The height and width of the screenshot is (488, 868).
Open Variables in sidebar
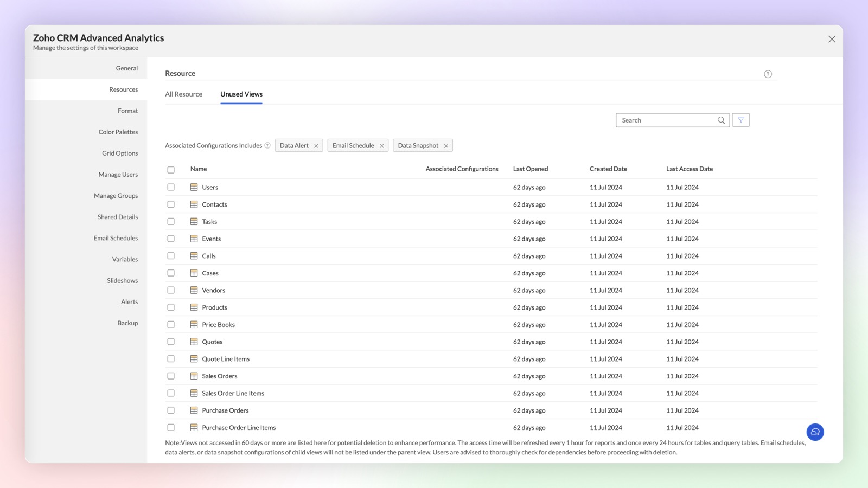[x=86, y=259]
